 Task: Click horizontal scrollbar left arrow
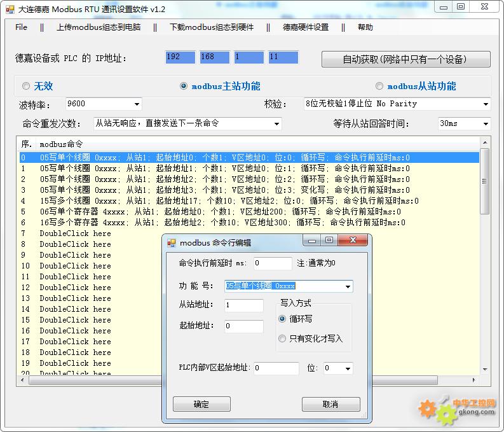[22, 380]
